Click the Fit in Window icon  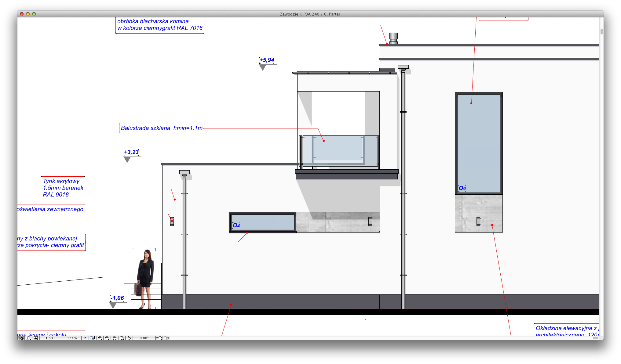[122, 338]
